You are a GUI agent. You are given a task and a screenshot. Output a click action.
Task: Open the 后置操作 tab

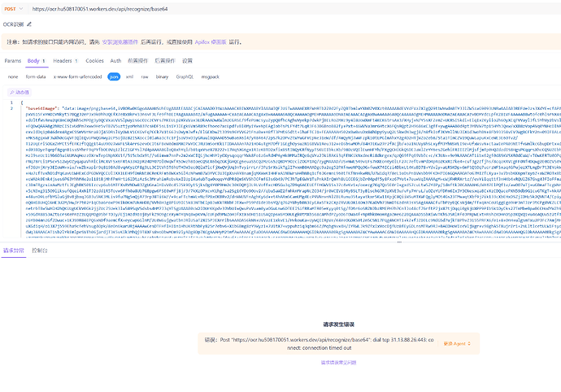tap(165, 61)
